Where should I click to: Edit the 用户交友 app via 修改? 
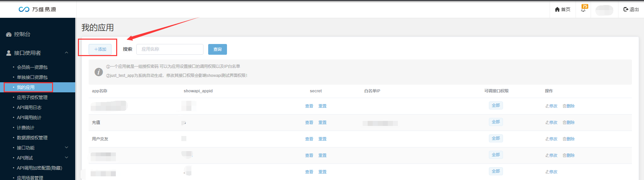coord(551,139)
